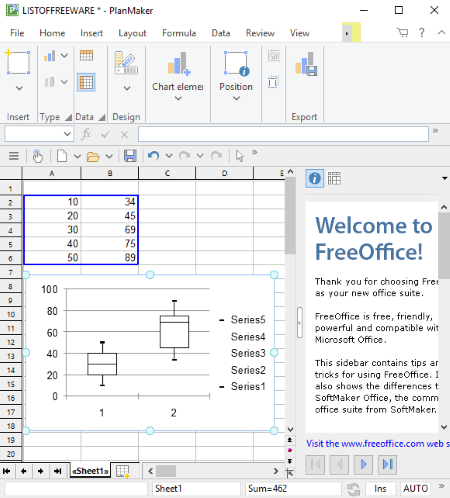The width and height of the screenshot is (450, 498).
Task: Open the undo history dropdown arrow
Action: click(169, 156)
